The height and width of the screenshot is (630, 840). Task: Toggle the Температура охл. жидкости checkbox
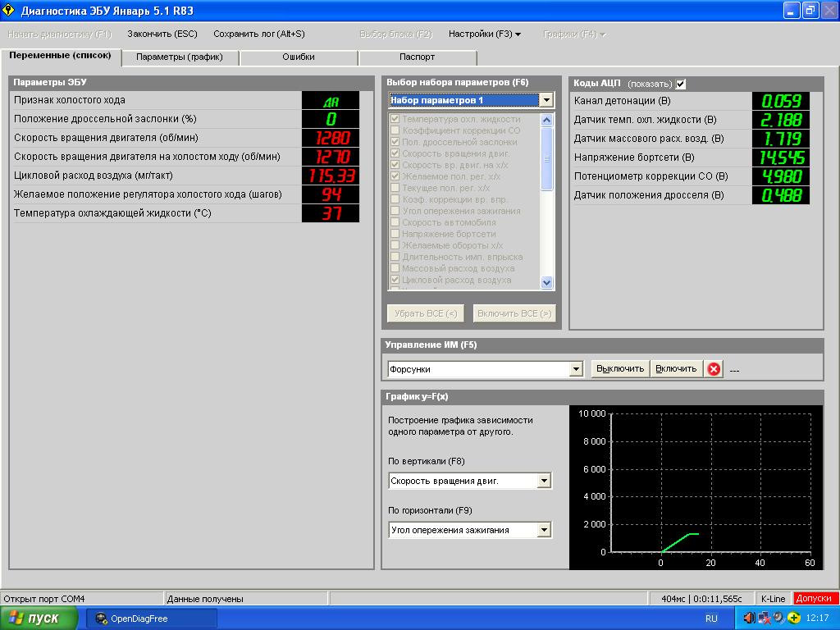tap(395, 119)
